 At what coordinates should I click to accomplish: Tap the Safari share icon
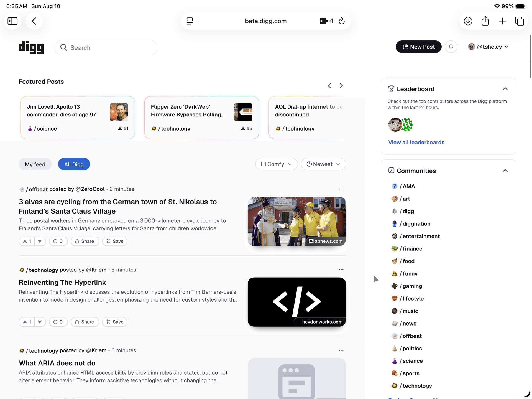[x=485, y=21]
